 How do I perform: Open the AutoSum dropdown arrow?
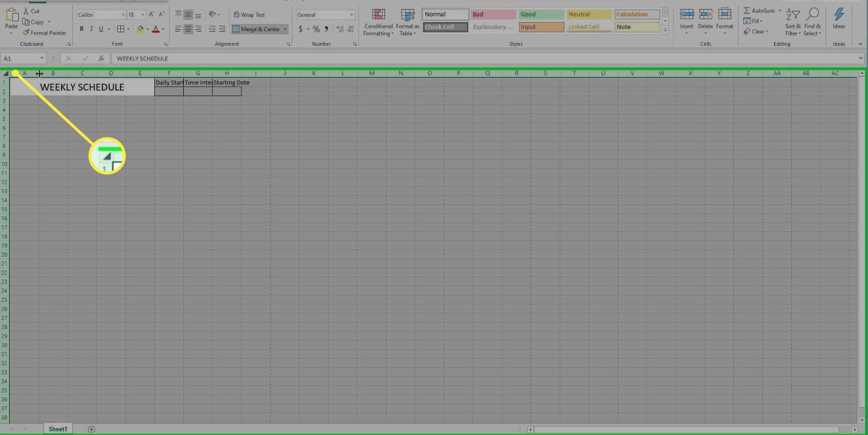[780, 11]
